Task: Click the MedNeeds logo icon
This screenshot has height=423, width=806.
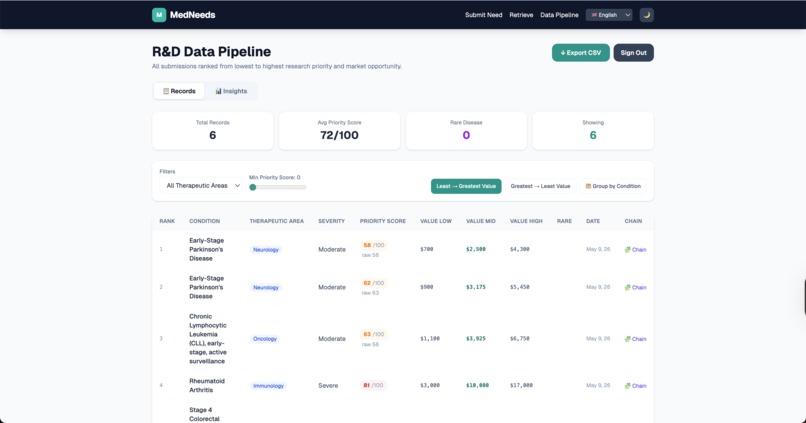Action: click(x=159, y=15)
